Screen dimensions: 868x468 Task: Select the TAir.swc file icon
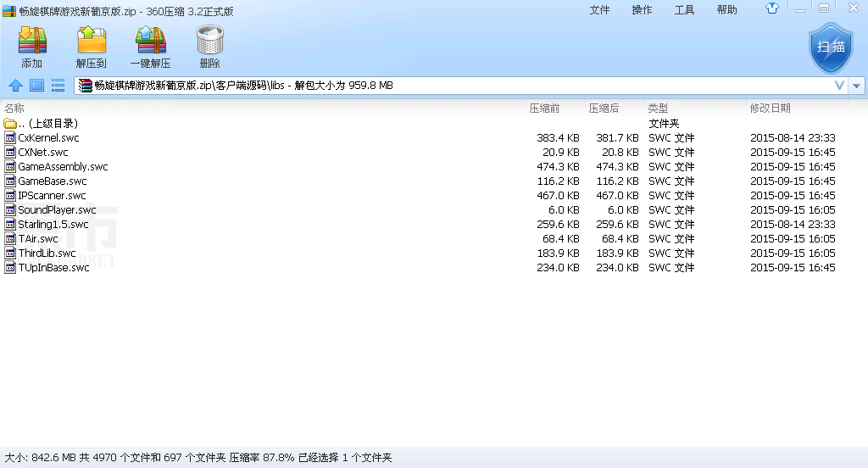pos(10,238)
